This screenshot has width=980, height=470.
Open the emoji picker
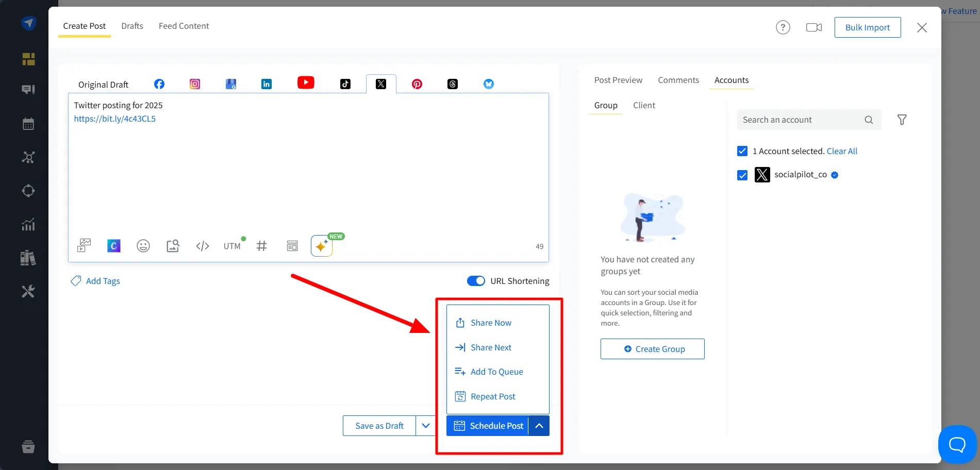[x=143, y=246]
